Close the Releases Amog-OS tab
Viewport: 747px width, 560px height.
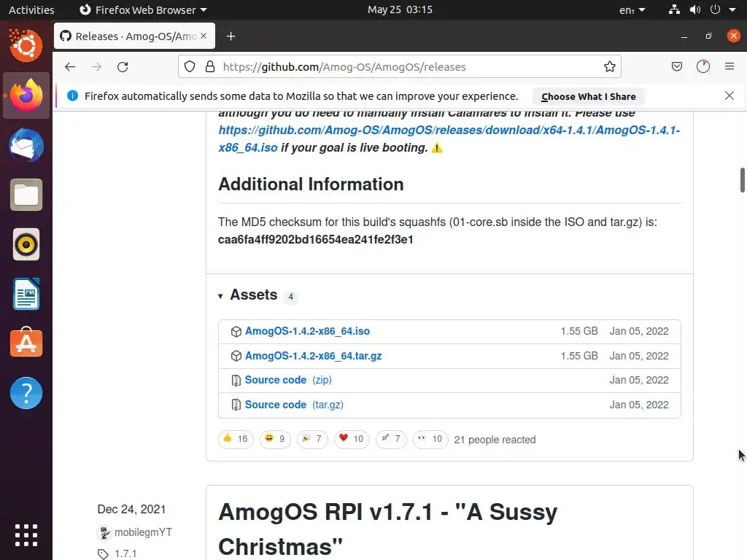coord(204,36)
